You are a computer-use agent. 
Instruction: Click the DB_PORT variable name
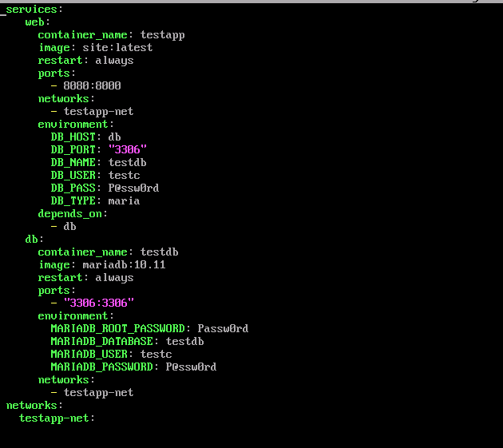click(x=76, y=149)
